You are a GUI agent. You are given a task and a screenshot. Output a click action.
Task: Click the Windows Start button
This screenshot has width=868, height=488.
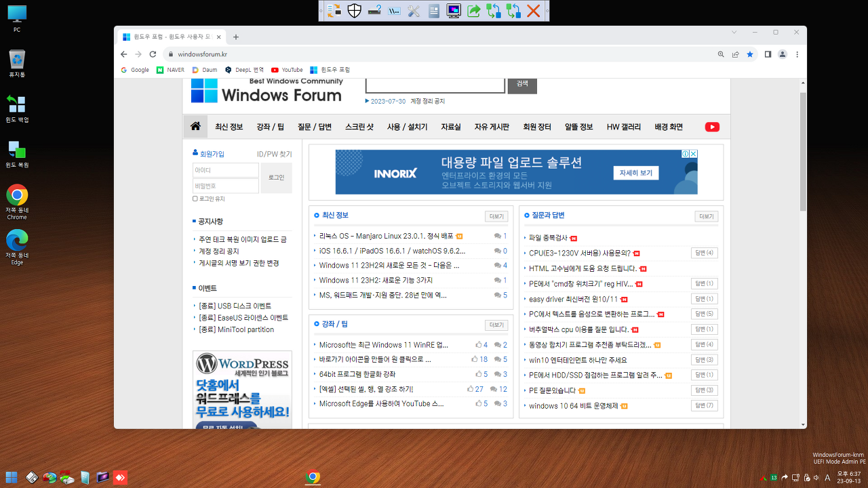[x=12, y=477]
